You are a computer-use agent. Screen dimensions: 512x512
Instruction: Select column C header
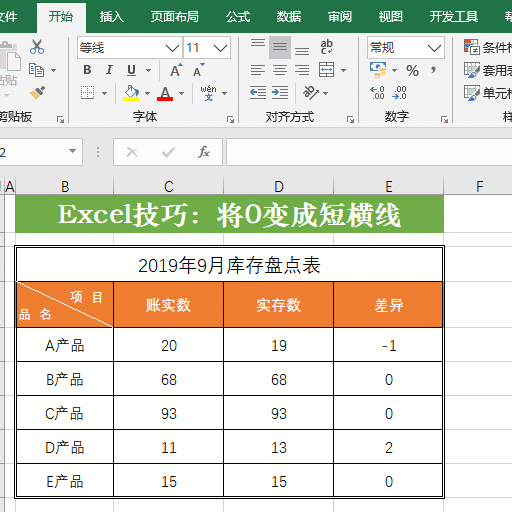169,186
